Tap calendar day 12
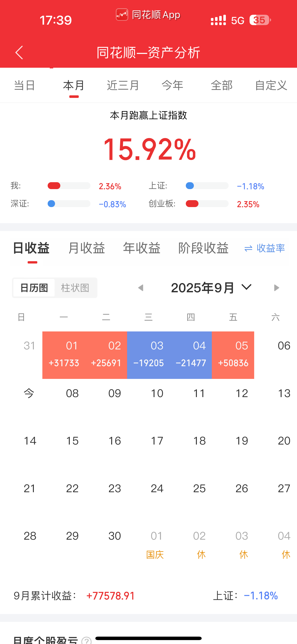Screen dimensions: 297x644 pyautogui.click(x=242, y=393)
